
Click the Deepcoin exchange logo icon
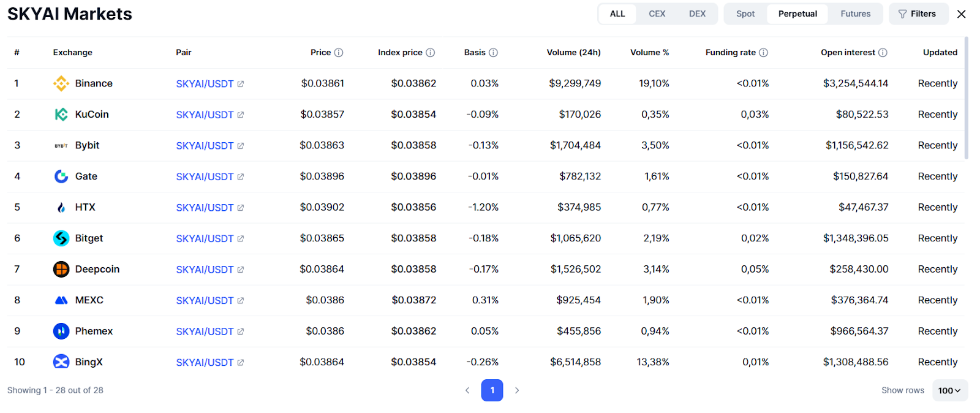tap(61, 269)
